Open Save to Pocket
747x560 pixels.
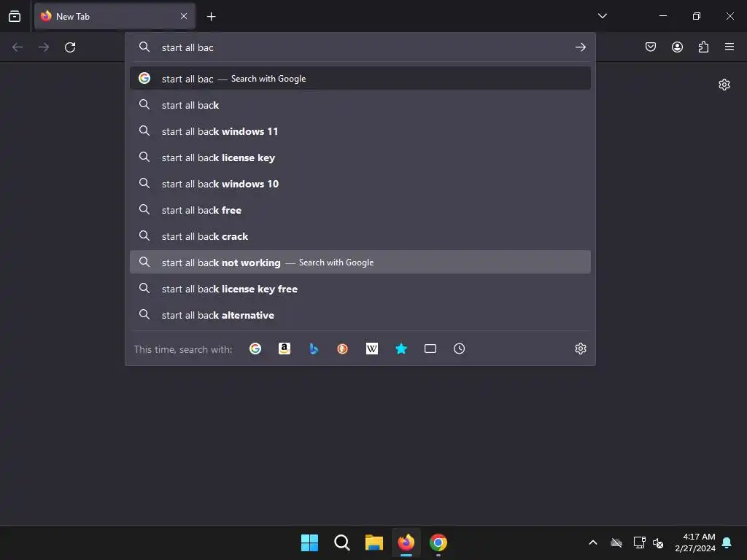pos(650,47)
